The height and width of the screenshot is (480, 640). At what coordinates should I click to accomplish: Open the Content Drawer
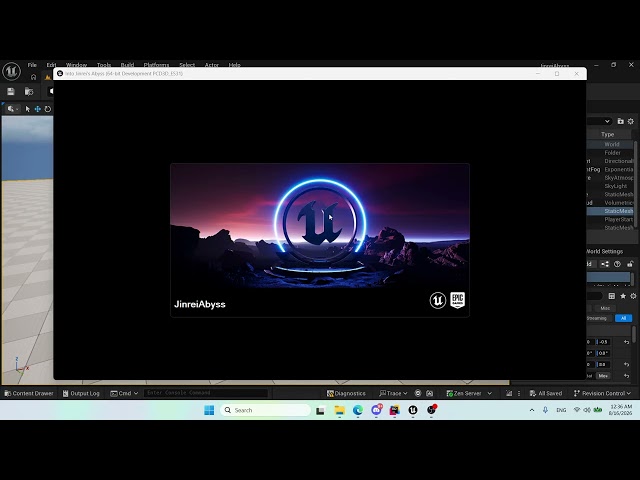tap(29, 393)
